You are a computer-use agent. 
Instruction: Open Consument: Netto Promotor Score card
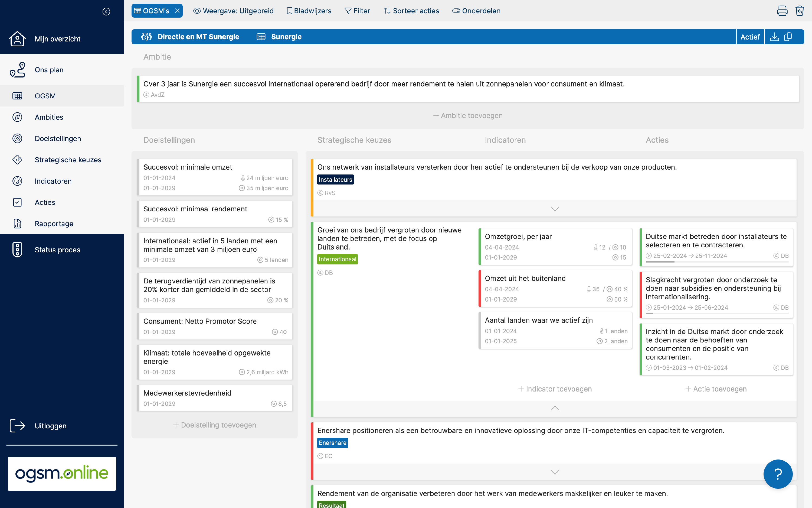pyautogui.click(x=214, y=326)
